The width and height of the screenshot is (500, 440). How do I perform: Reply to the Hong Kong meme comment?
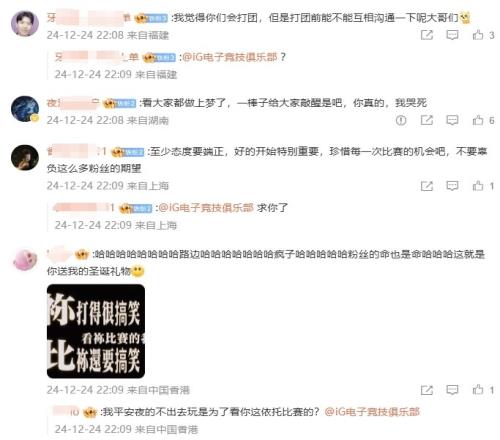452,390
